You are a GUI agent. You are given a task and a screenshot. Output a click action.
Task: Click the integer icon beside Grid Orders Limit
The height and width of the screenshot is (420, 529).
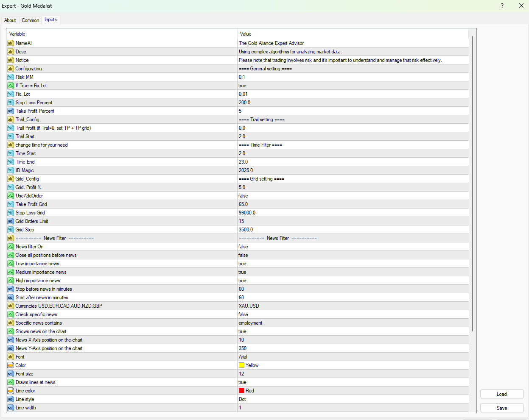[x=10, y=221]
